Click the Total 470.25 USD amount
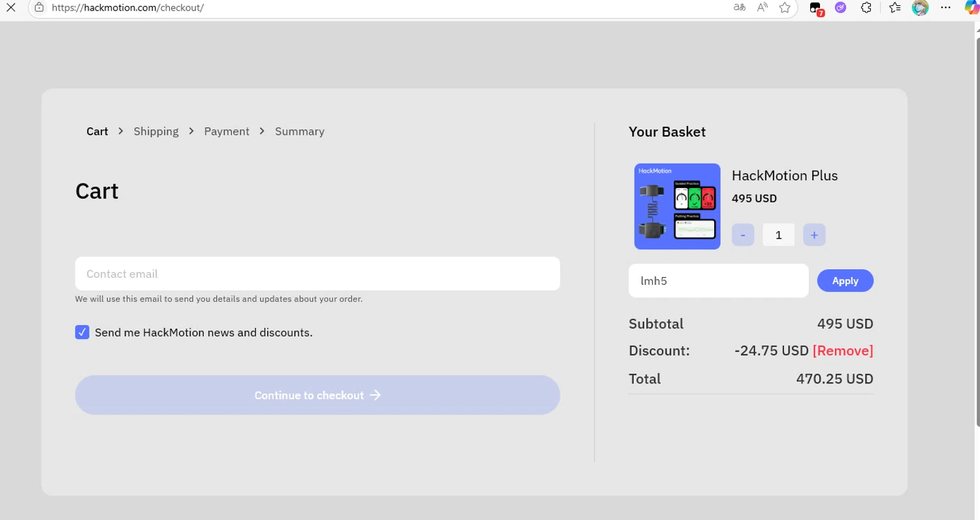Image resolution: width=980 pixels, height=520 pixels. 834,379
